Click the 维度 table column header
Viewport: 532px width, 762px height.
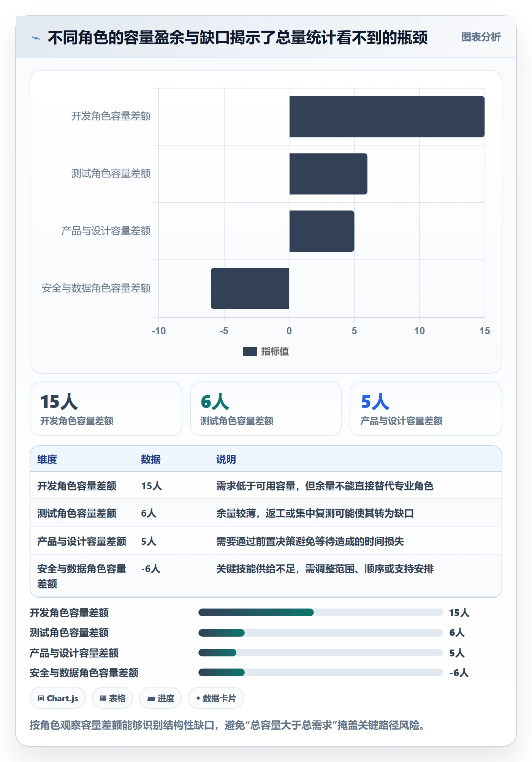tap(47, 459)
